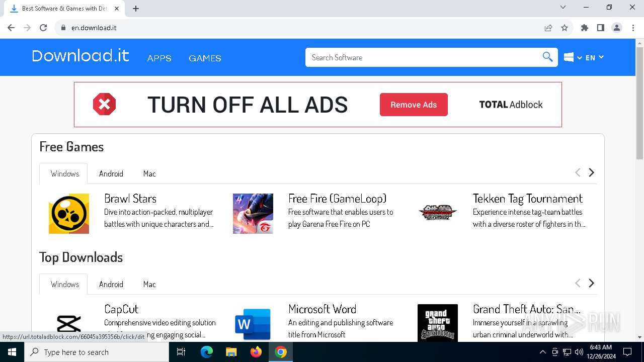Click the Download.it site logo
Viewport: 644px width, 362px height.
pos(80,56)
